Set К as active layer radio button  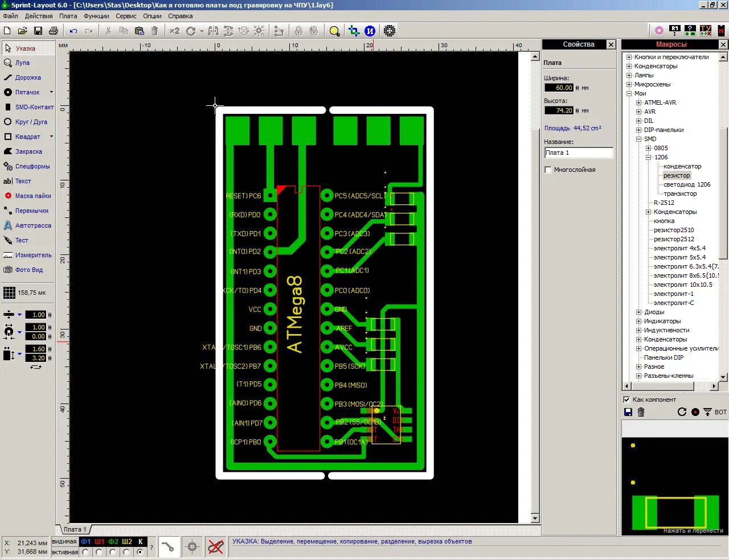tap(140, 552)
